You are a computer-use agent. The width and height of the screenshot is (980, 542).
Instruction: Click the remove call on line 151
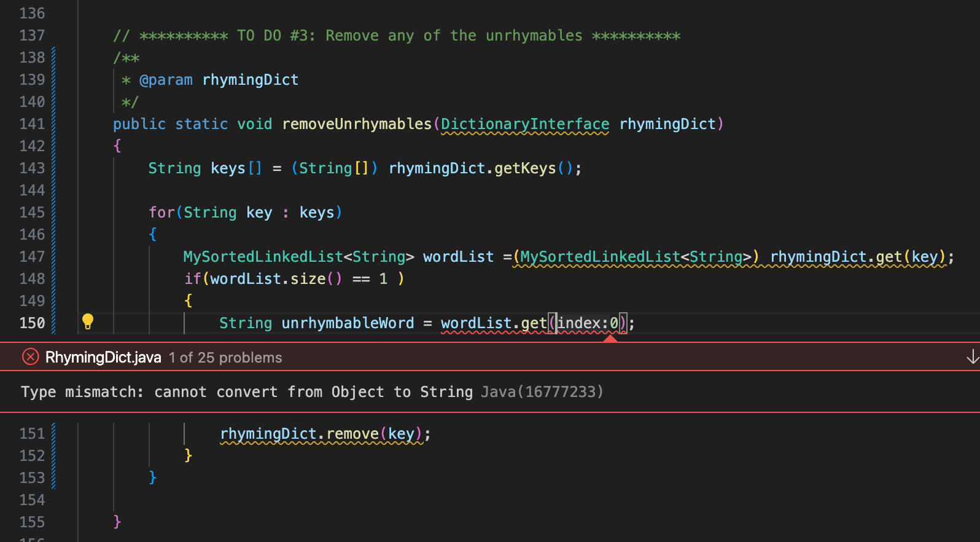pyautogui.click(x=352, y=434)
